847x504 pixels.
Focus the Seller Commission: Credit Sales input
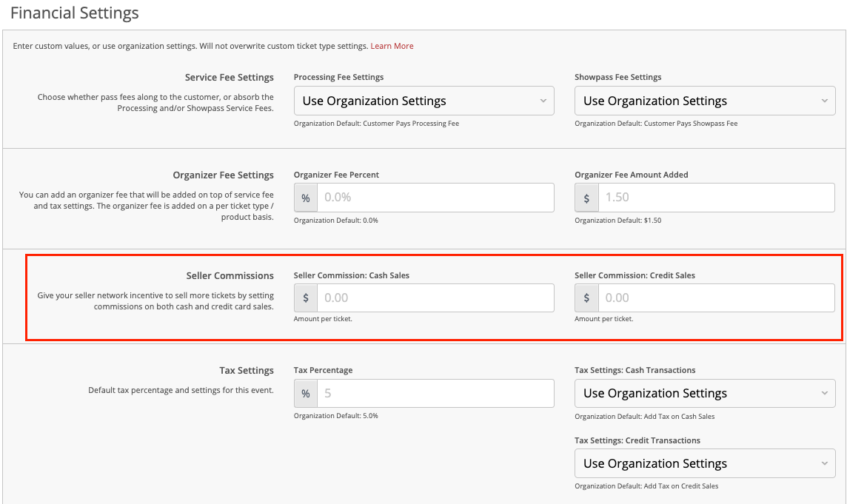[x=716, y=298]
